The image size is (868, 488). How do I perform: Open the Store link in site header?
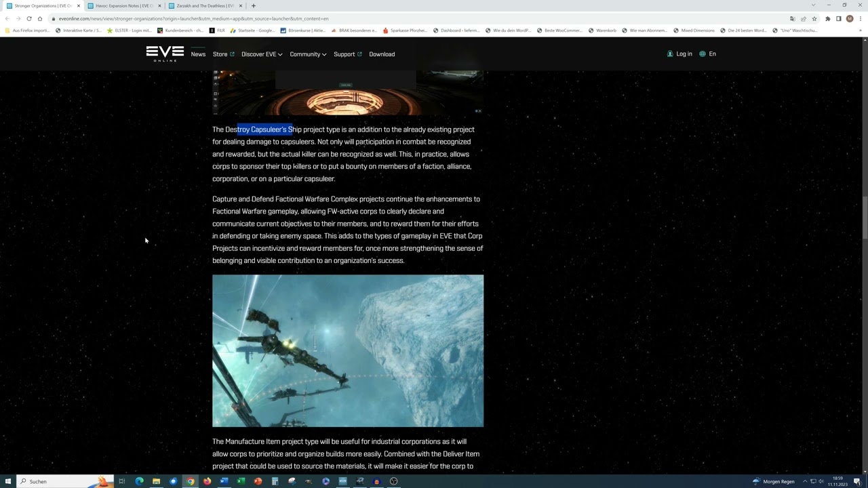[223, 54]
